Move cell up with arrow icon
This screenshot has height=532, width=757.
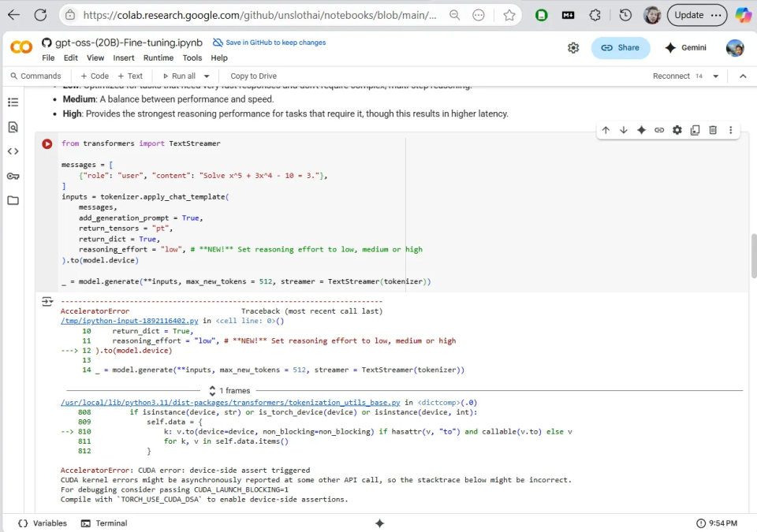click(606, 130)
